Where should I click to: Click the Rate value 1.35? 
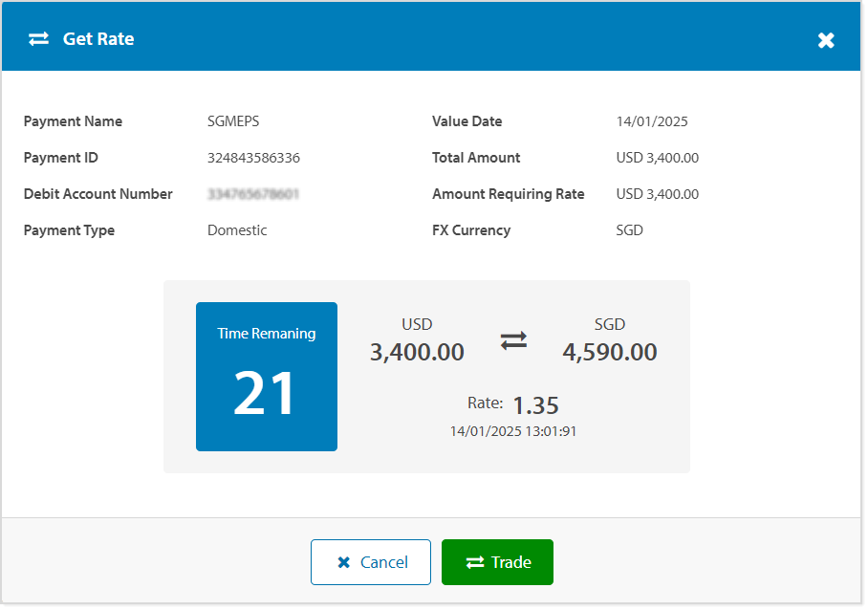(535, 404)
